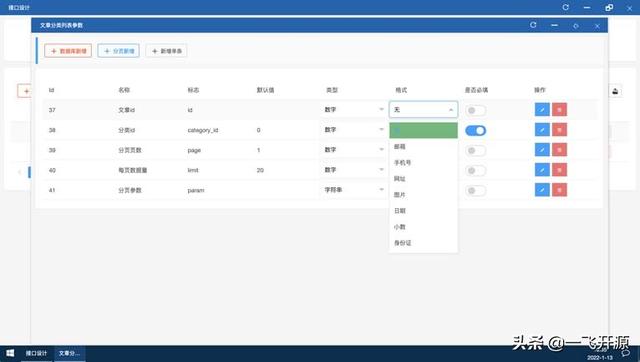Screen dimensions: 640x362
Task: Choose 网址 from the format list
Action: point(423,179)
